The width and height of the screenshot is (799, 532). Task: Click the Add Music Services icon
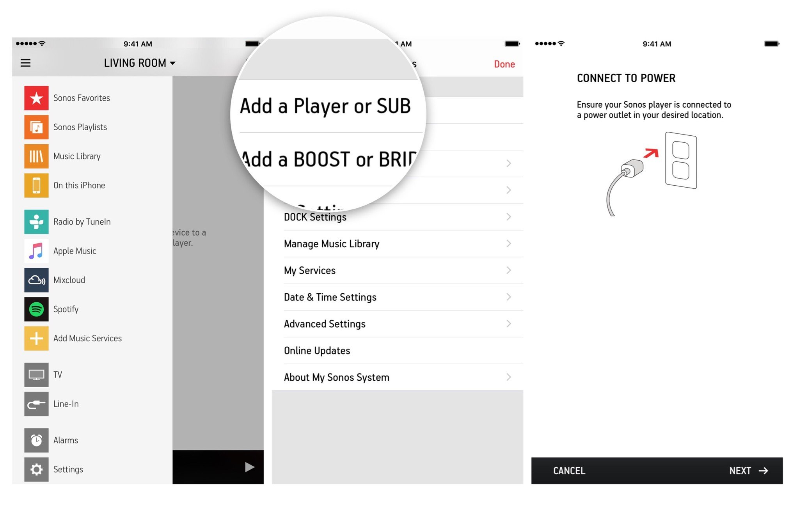[35, 338]
